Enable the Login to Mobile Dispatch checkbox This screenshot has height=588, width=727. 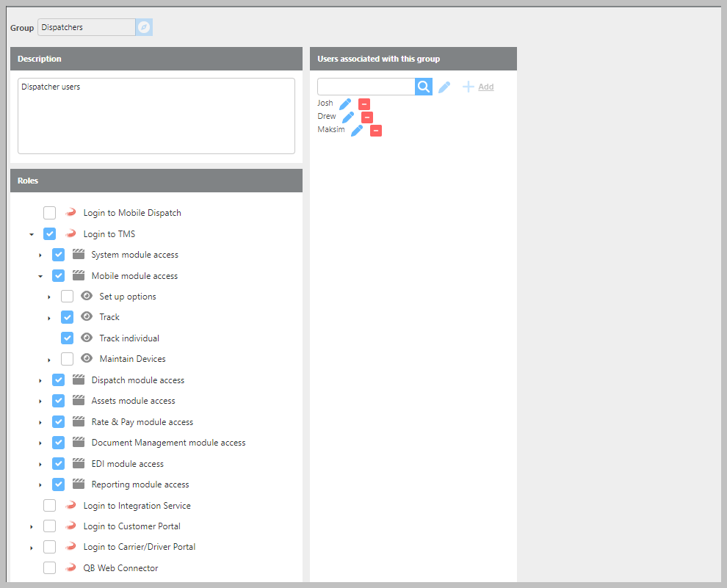(x=49, y=213)
